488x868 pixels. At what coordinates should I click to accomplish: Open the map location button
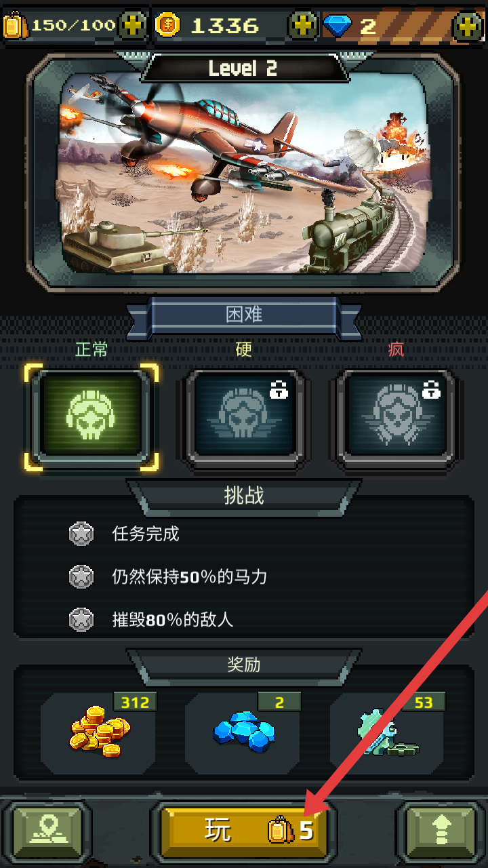(x=47, y=830)
